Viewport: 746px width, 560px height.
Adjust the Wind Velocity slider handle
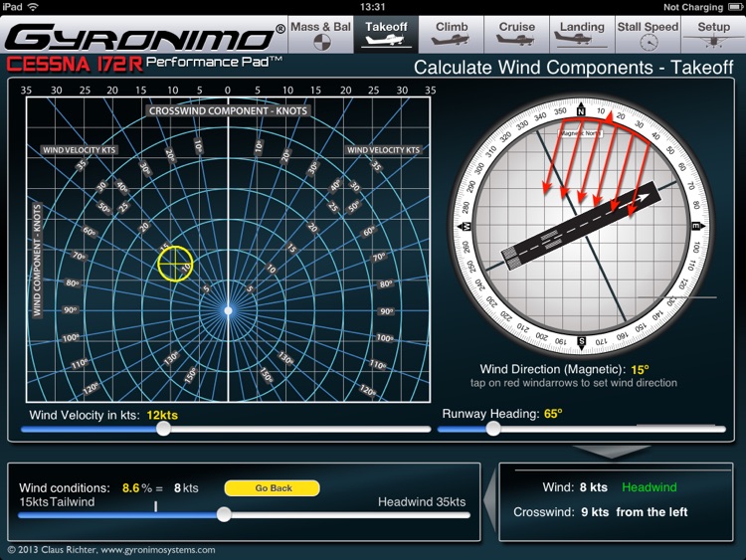point(164,429)
